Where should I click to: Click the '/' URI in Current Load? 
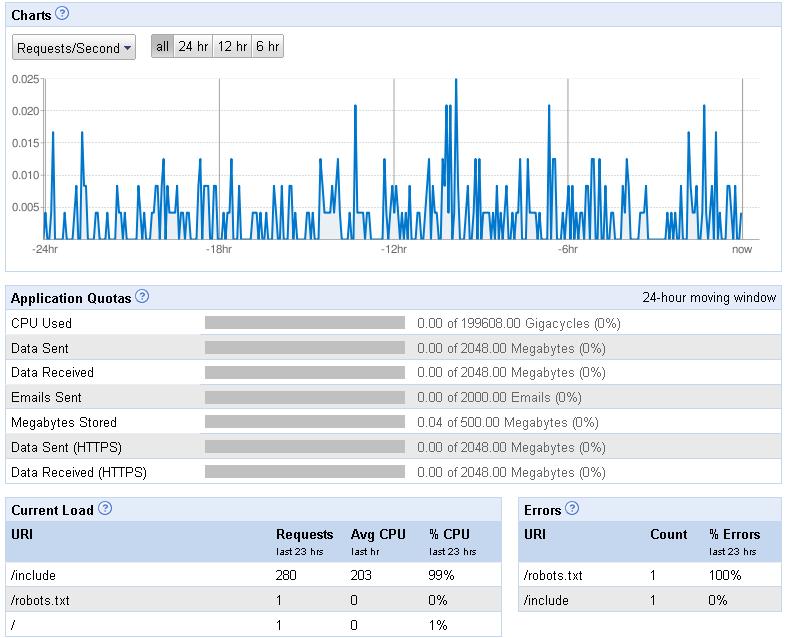coord(13,625)
